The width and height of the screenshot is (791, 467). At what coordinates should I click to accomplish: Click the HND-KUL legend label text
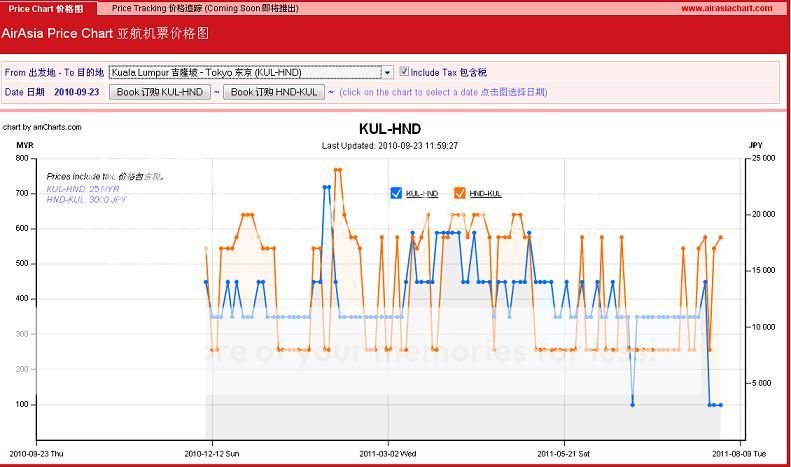pyautogui.click(x=484, y=193)
